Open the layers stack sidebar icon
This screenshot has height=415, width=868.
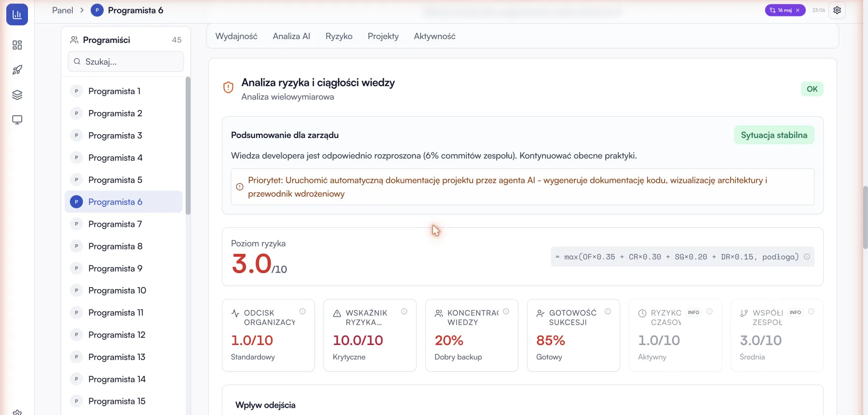(x=17, y=95)
